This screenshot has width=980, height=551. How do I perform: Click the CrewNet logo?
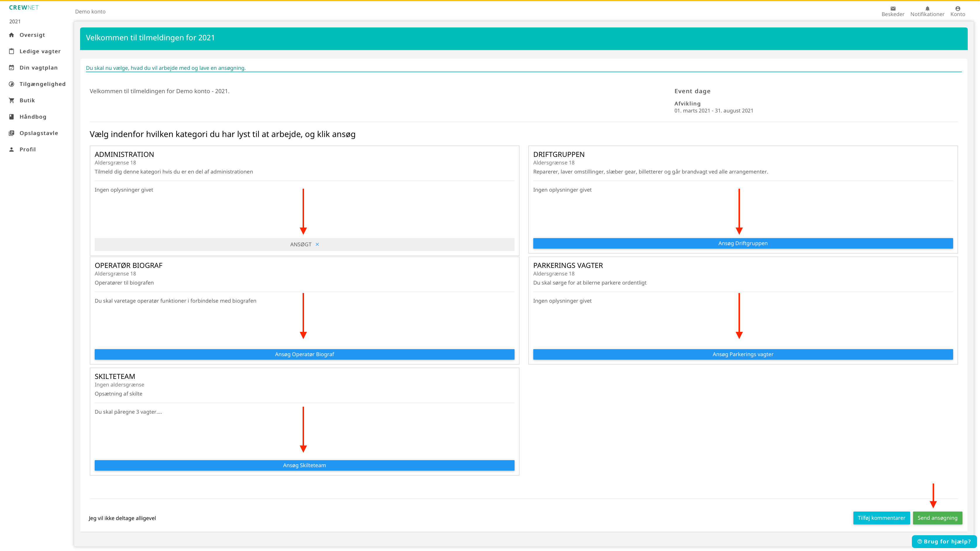[x=24, y=8]
